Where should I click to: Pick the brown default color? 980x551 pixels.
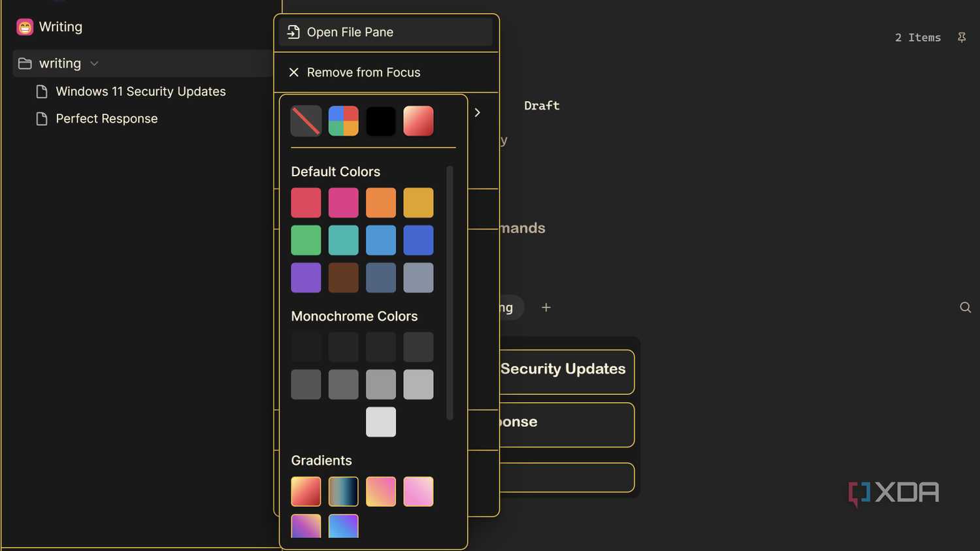tap(344, 277)
